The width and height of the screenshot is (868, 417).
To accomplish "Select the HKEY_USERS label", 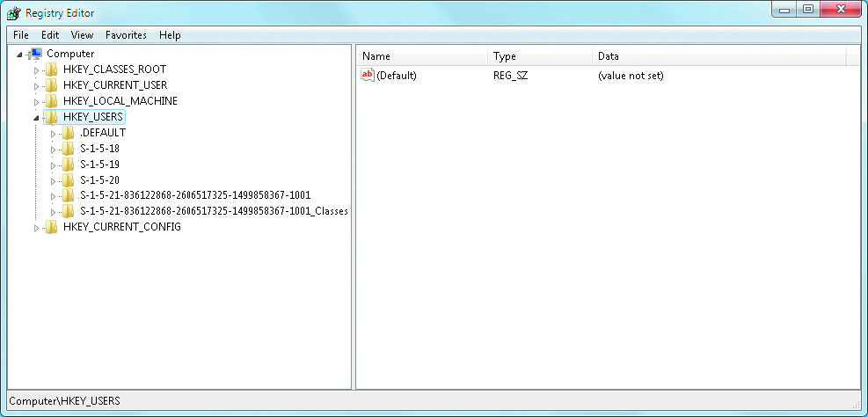I will coord(93,117).
